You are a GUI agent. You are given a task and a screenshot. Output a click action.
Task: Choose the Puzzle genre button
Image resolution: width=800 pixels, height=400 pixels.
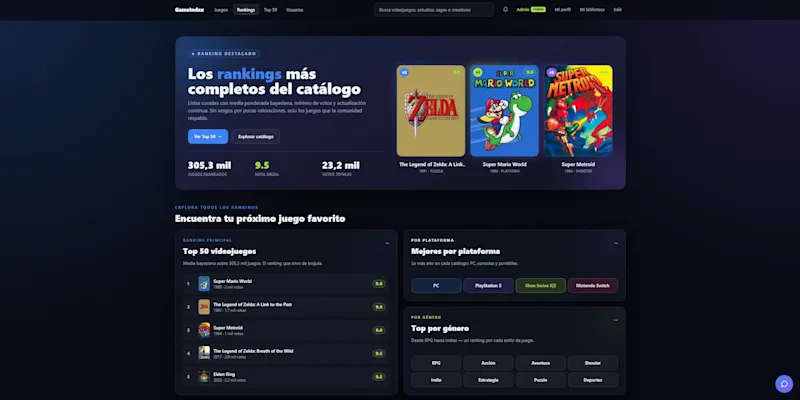pos(541,380)
